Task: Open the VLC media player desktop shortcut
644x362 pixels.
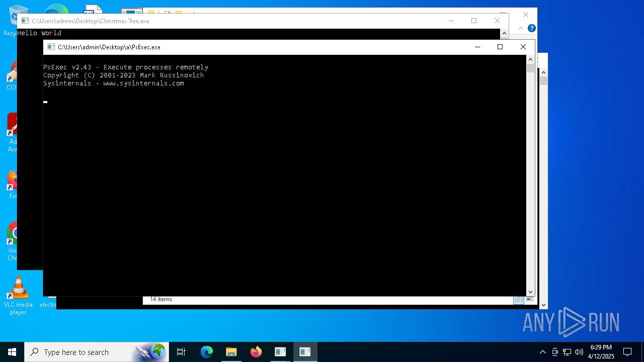Action: click(18, 296)
